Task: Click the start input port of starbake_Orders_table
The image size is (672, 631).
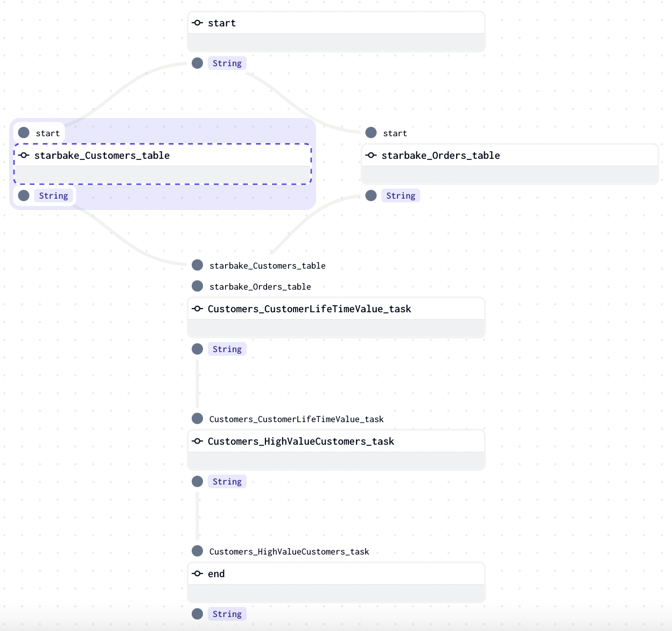Action: click(x=371, y=133)
